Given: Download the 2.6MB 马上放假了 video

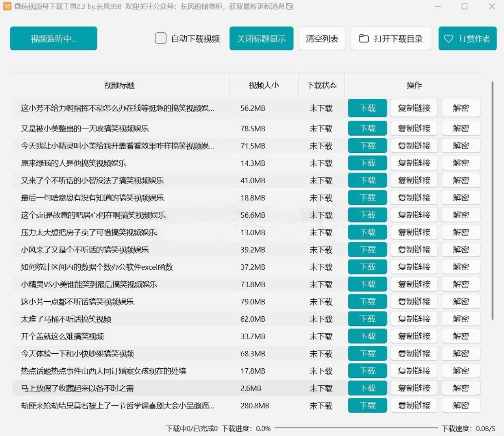Looking at the screenshot, I should tap(367, 388).
